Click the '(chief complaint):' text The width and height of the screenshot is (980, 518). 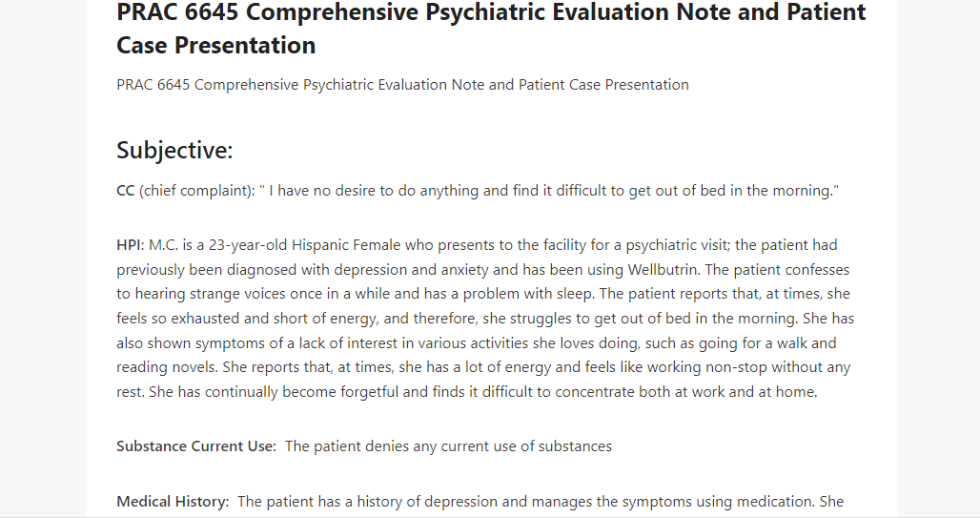[x=197, y=191]
